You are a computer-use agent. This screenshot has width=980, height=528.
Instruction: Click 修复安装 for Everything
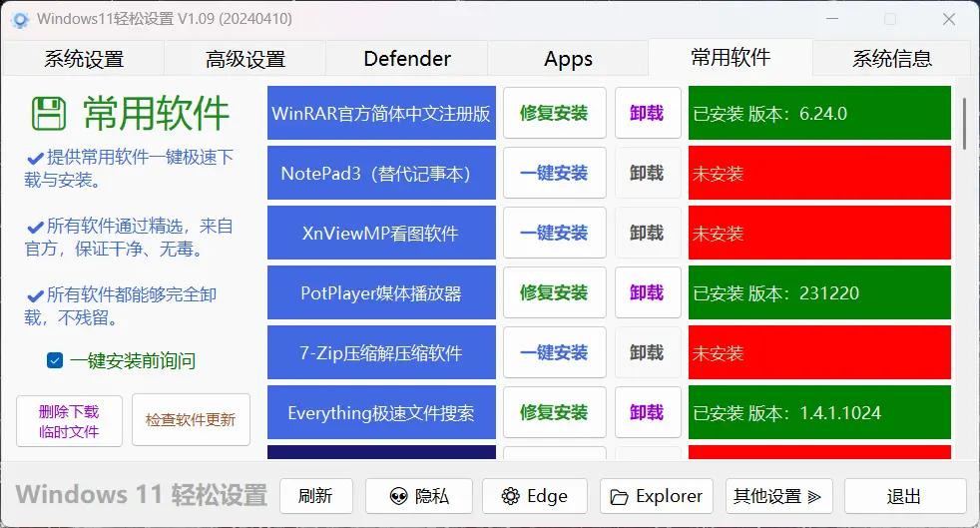pyautogui.click(x=555, y=413)
